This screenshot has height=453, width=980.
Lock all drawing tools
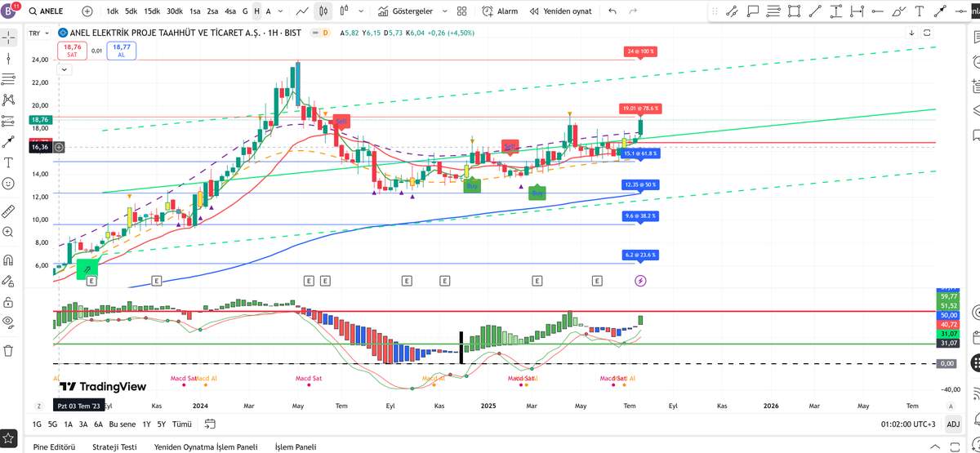[x=9, y=302]
